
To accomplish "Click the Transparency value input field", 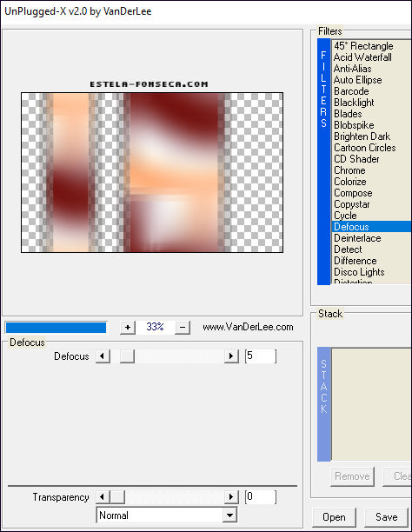I will [261, 496].
